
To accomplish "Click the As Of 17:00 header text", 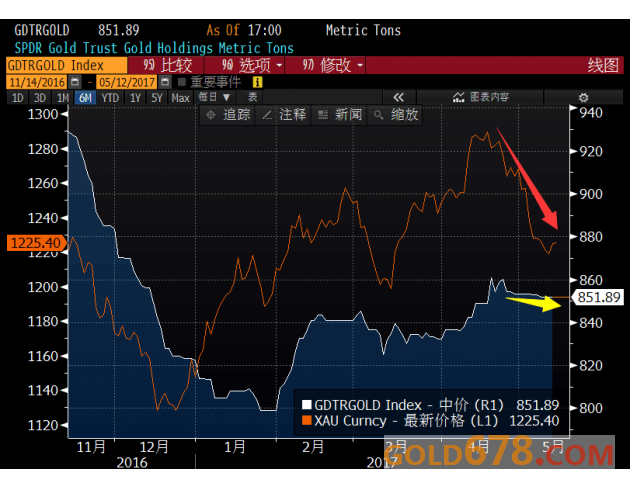I will (244, 31).
